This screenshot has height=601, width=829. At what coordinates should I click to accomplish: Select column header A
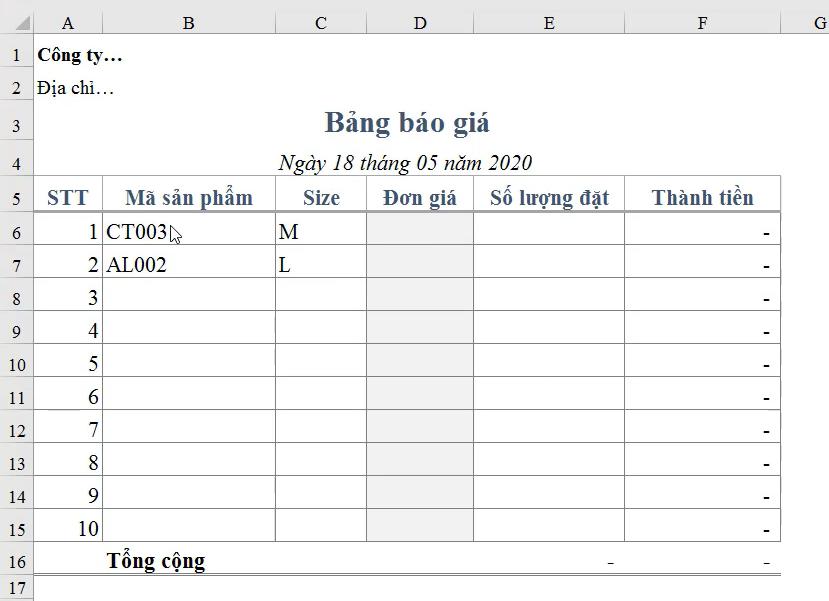[67, 22]
